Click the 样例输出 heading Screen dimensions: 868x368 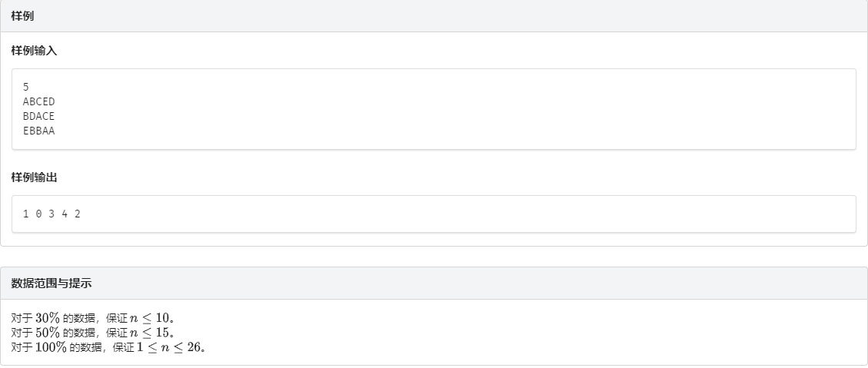coord(34,177)
